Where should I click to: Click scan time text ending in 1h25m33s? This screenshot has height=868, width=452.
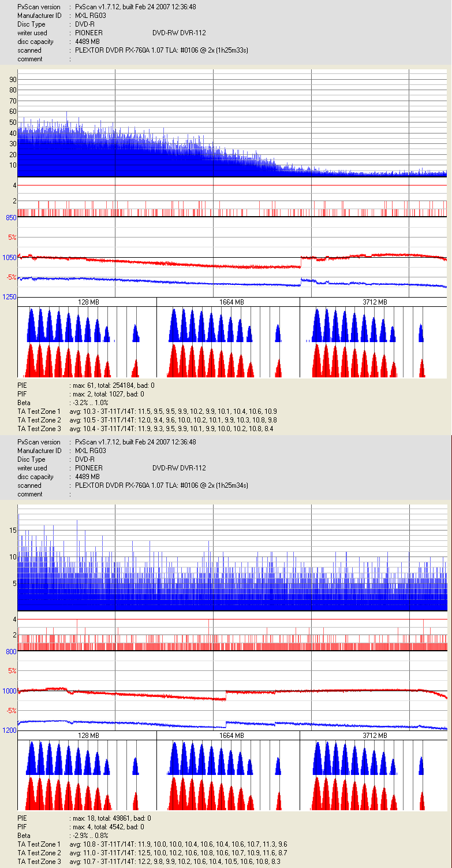tap(162, 50)
